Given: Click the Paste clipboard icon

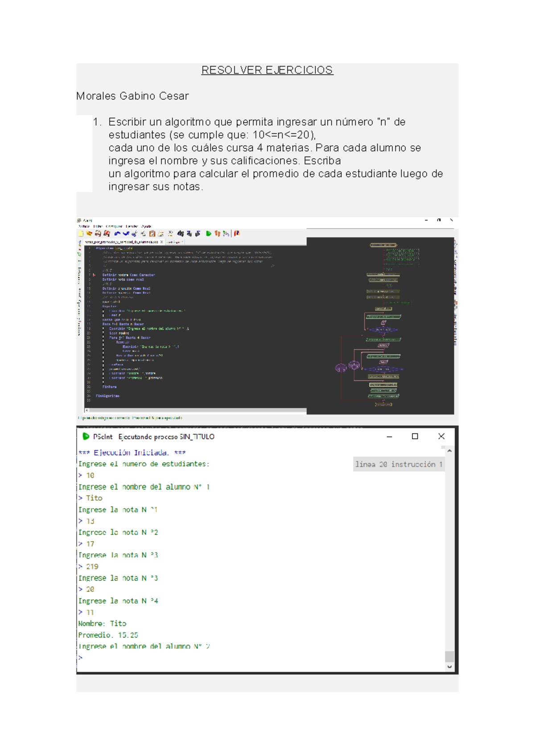Looking at the screenshot, I should 152,234.
